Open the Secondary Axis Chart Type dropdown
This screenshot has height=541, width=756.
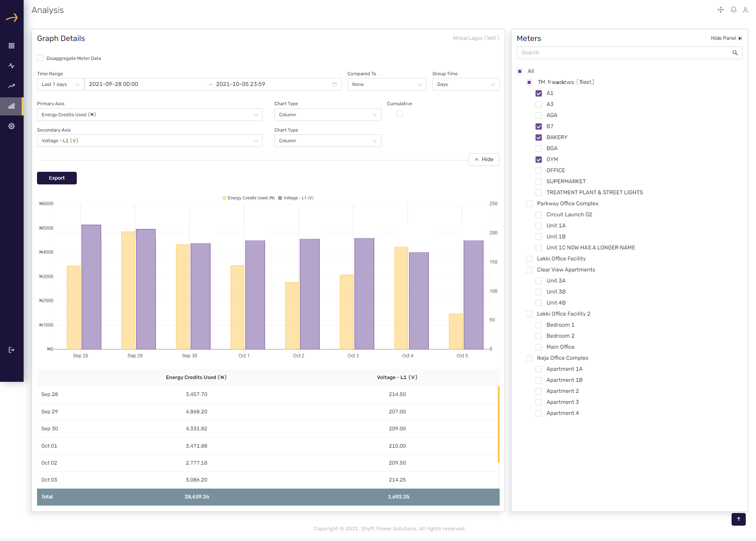[328, 141]
